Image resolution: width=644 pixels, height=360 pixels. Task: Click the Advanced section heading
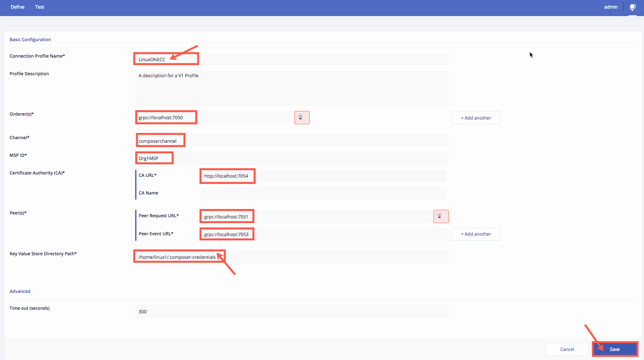[x=20, y=291]
